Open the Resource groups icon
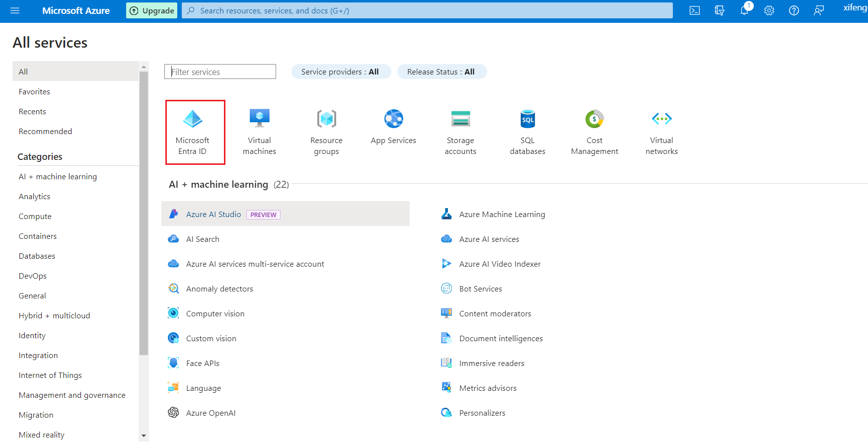Viewport: 868px width, 443px height. (x=327, y=119)
